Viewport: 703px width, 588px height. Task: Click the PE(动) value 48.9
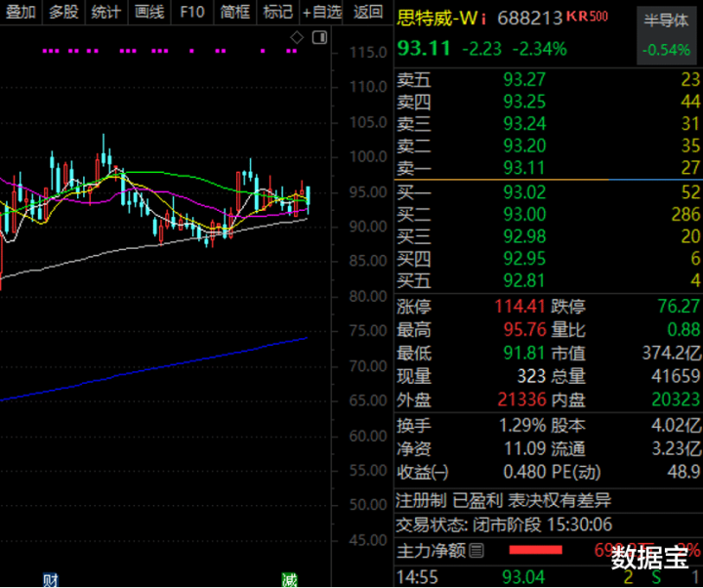pos(683,472)
